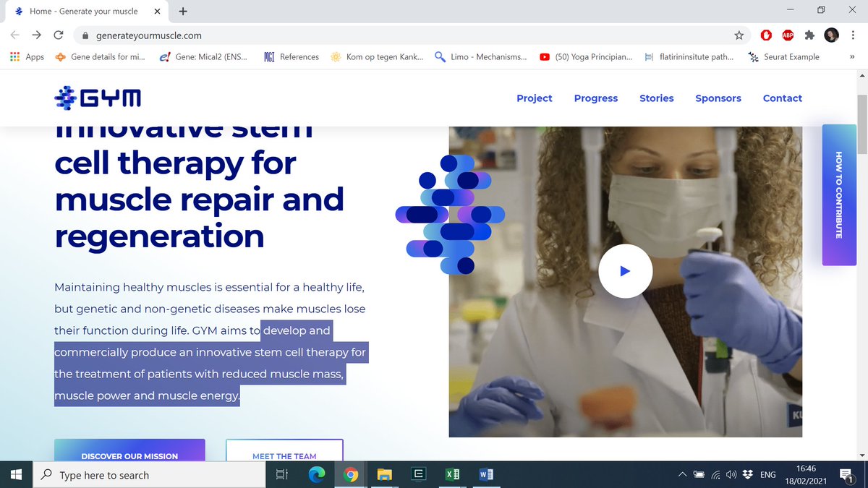This screenshot has width=868, height=488.
Task: Click the DISCOVER OUR MISSION button
Action: click(x=129, y=456)
